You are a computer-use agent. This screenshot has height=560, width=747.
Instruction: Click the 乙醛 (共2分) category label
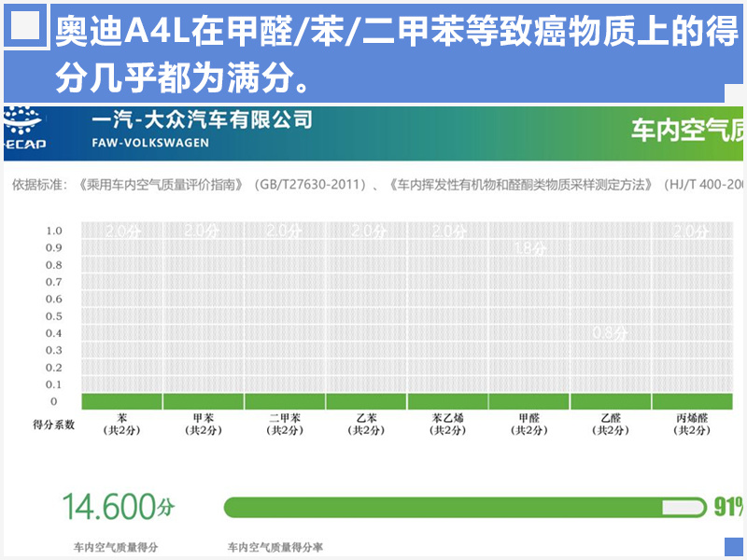click(611, 425)
